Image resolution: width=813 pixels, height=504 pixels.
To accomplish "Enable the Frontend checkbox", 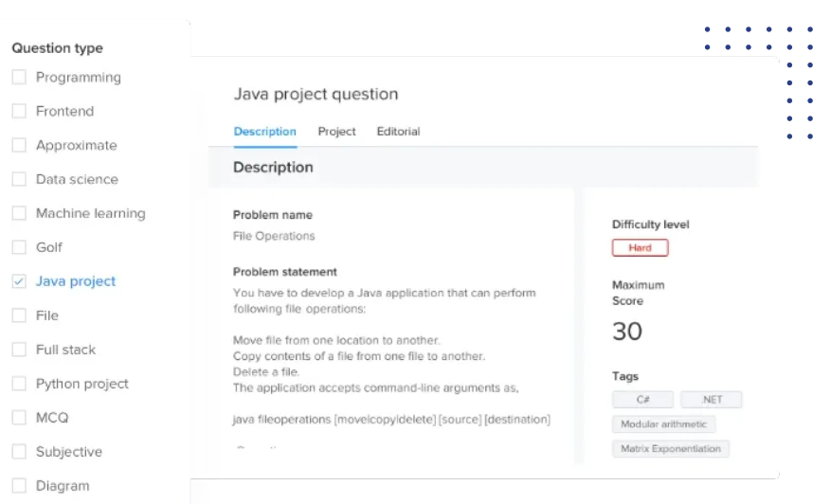I will 19,111.
